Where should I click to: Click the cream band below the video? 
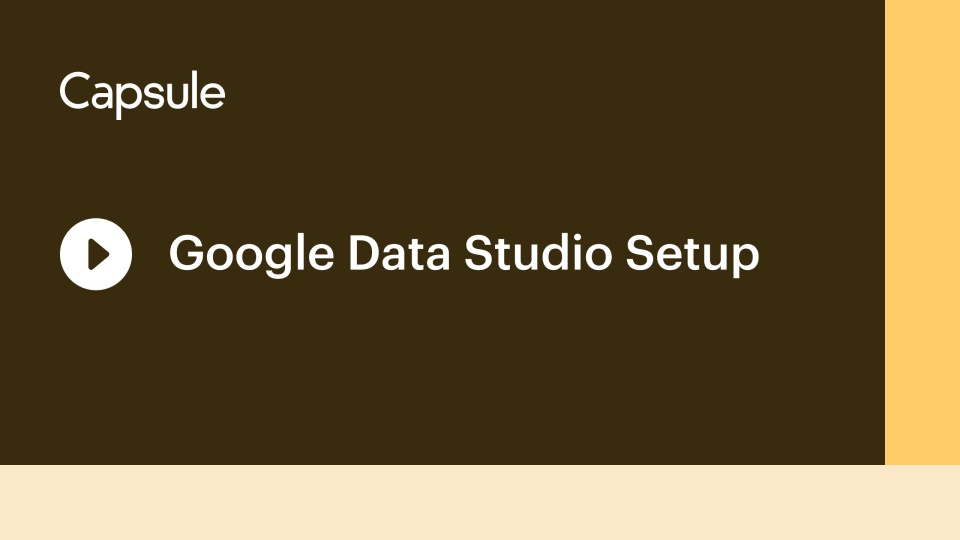tap(480, 502)
